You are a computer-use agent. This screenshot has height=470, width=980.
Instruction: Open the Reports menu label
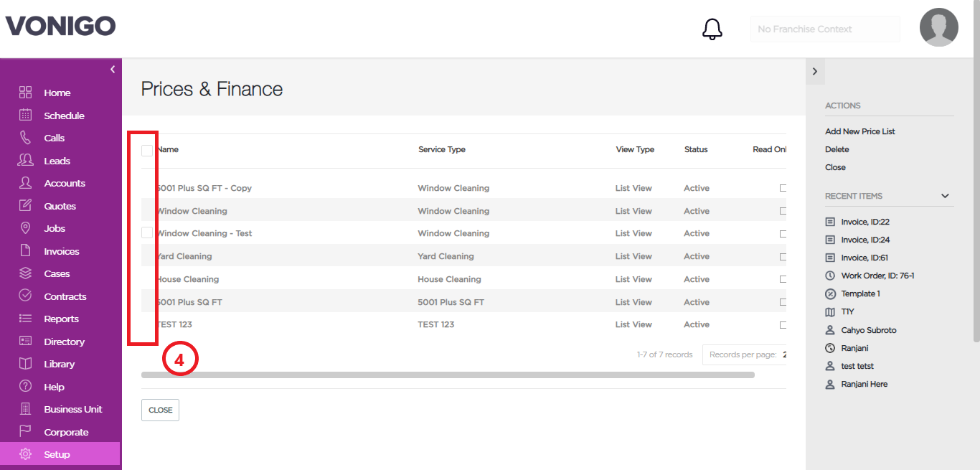(61, 319)
